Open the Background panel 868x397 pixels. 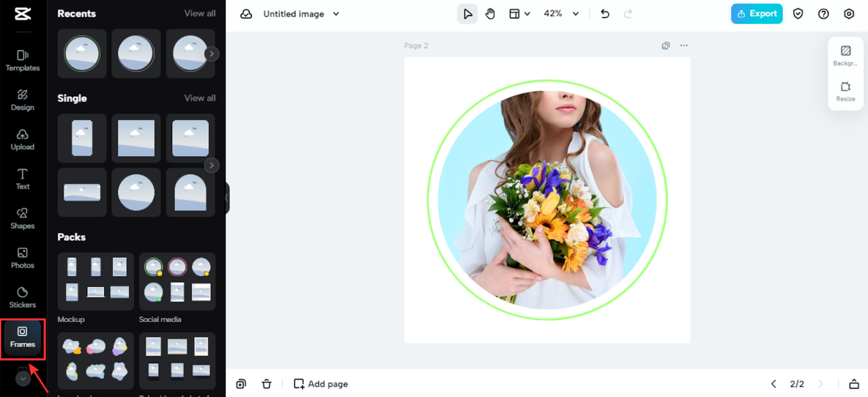846,56
